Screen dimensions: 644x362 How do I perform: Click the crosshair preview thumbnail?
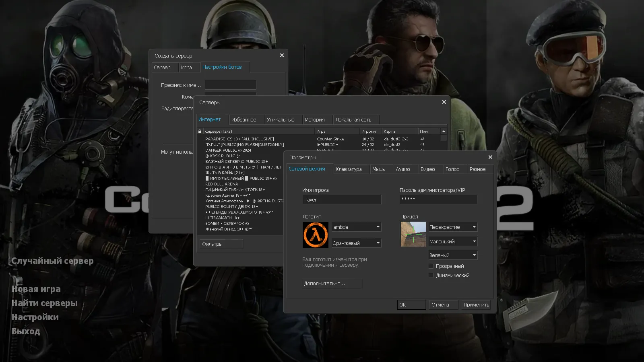click(413, 234)
